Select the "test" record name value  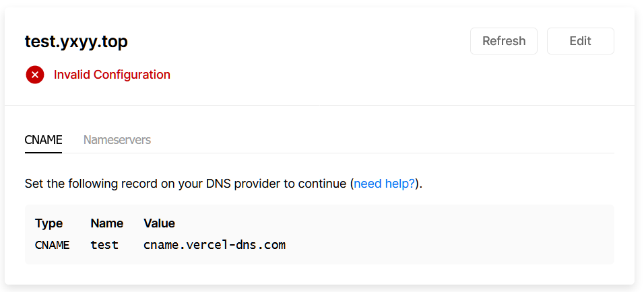pyautogui.click(x=104, y=245)
